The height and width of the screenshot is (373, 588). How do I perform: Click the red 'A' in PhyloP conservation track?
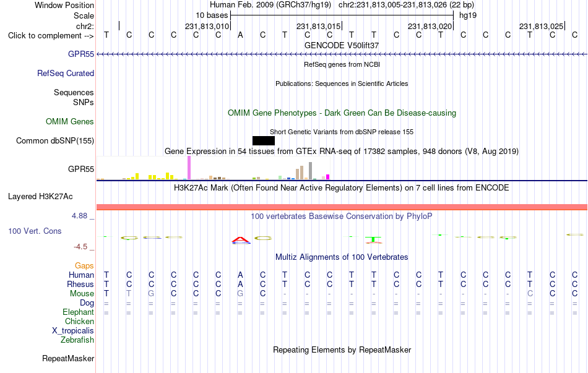pos(240,239)
